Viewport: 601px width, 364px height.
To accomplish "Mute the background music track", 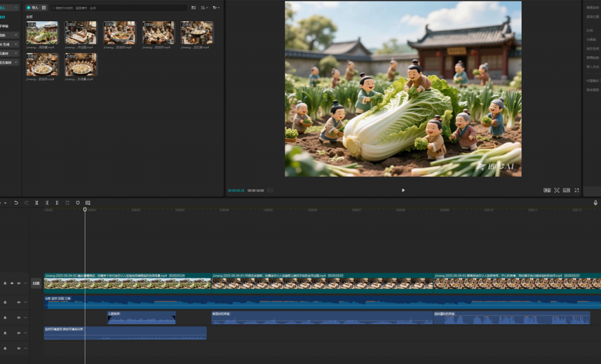I will click(19, 302).
